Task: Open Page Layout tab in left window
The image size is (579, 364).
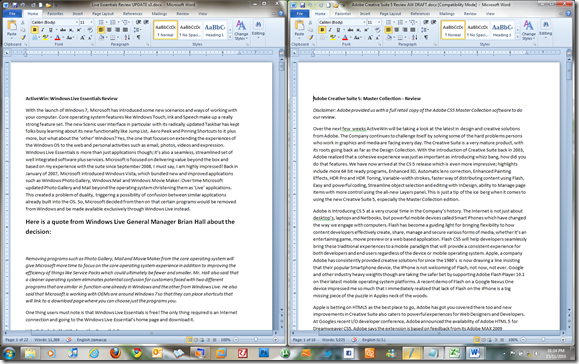Action: coord(103,14)
